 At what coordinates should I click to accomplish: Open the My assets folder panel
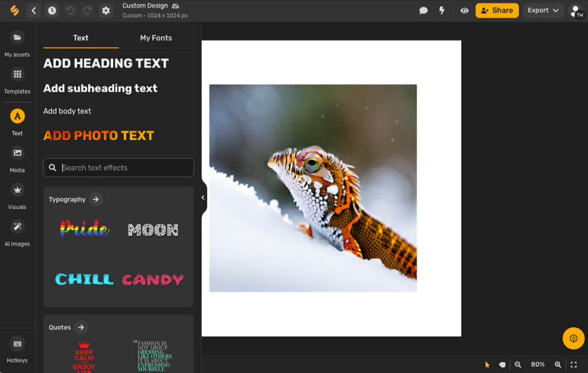point(17,38)
